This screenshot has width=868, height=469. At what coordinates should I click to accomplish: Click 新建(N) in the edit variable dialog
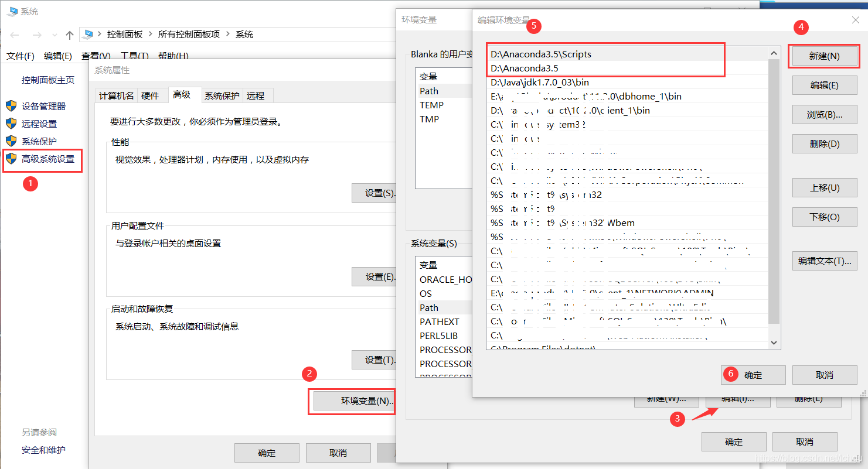click(824, 56)
